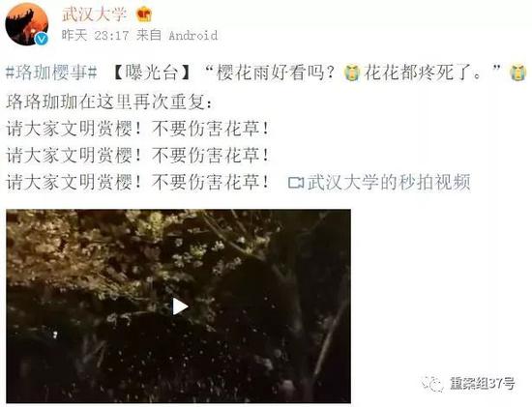
Task: Click the 重案组37号 watermark text
Action: [482, 384]
